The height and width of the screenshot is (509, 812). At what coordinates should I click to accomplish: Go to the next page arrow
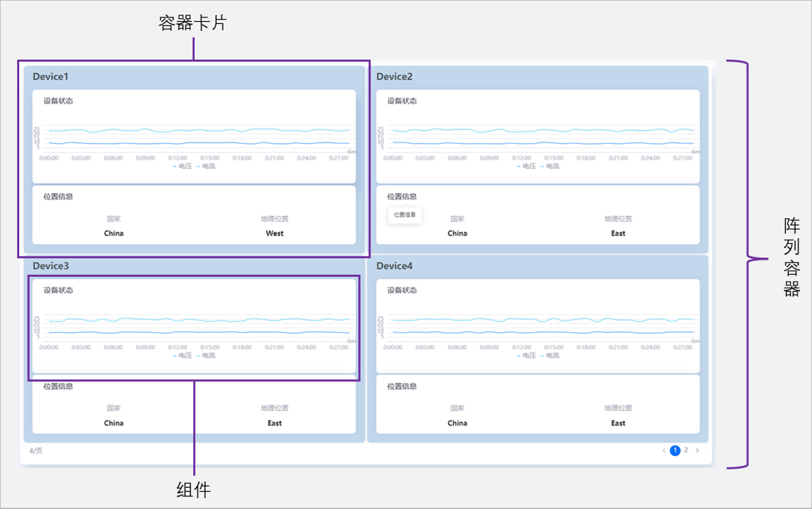[x=698, y=450]
